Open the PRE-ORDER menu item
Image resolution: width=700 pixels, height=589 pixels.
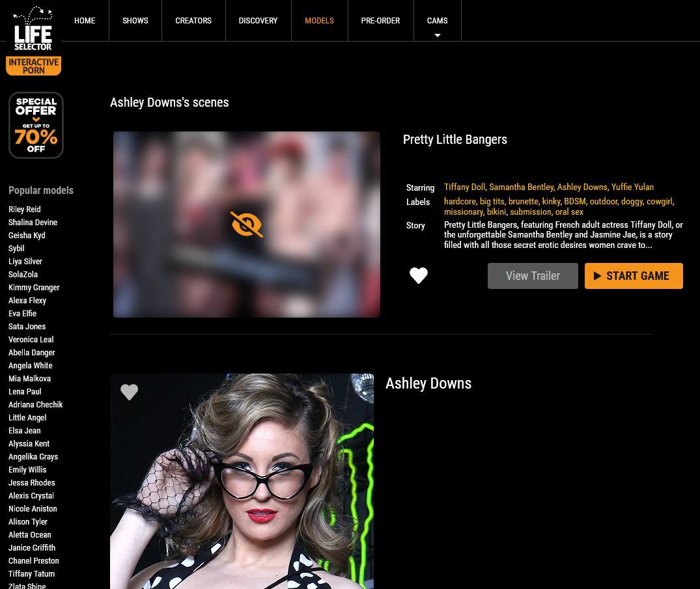point(380,21)
